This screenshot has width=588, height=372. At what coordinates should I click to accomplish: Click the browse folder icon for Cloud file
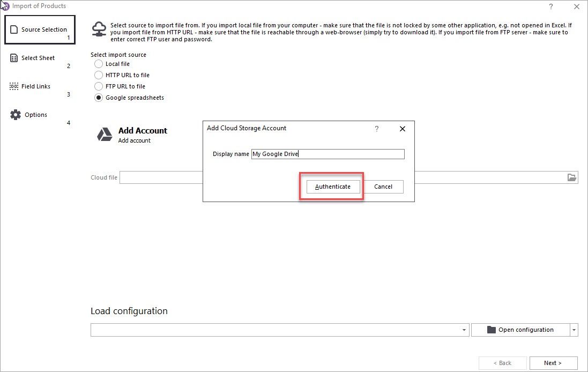point(571,177)
